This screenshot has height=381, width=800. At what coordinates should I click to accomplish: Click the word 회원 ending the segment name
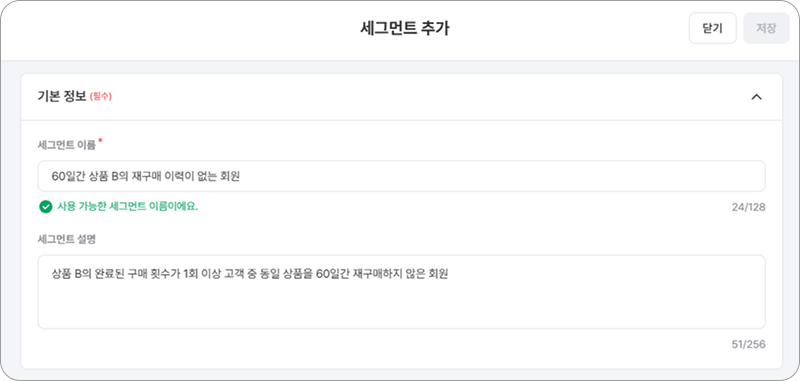pyautogui.click(x=230, y=176)
